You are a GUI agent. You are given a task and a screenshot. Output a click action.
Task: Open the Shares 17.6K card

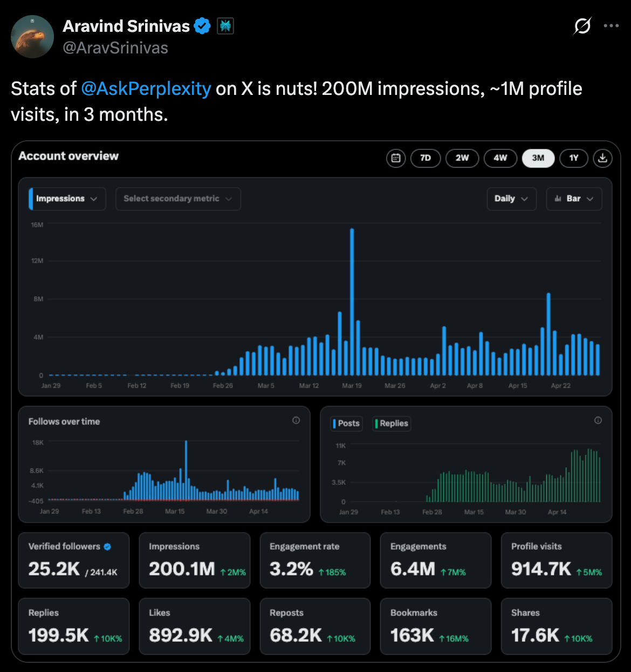tap(557, 626)
